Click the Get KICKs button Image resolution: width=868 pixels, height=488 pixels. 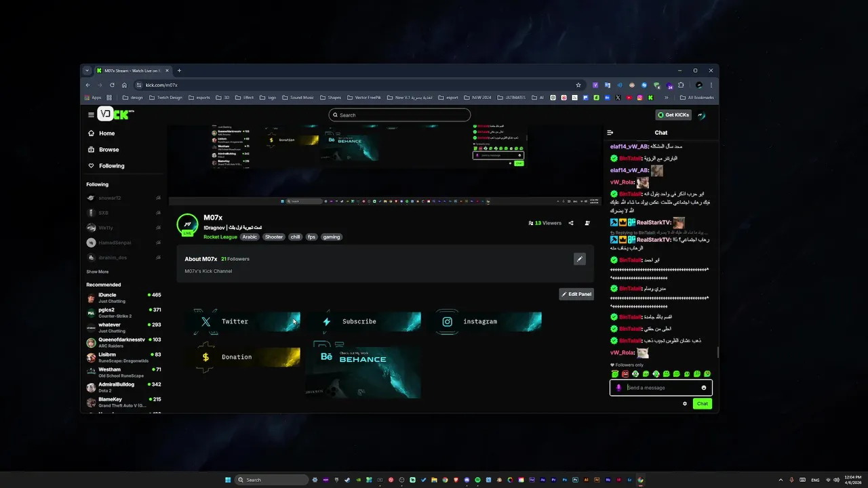point(673,115)
